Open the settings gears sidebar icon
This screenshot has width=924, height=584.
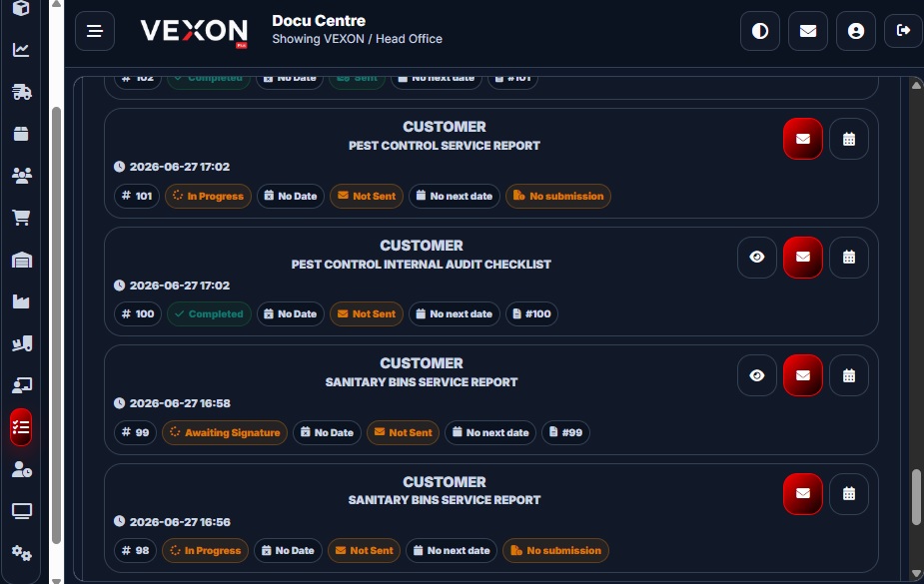[x=21, y=553]
